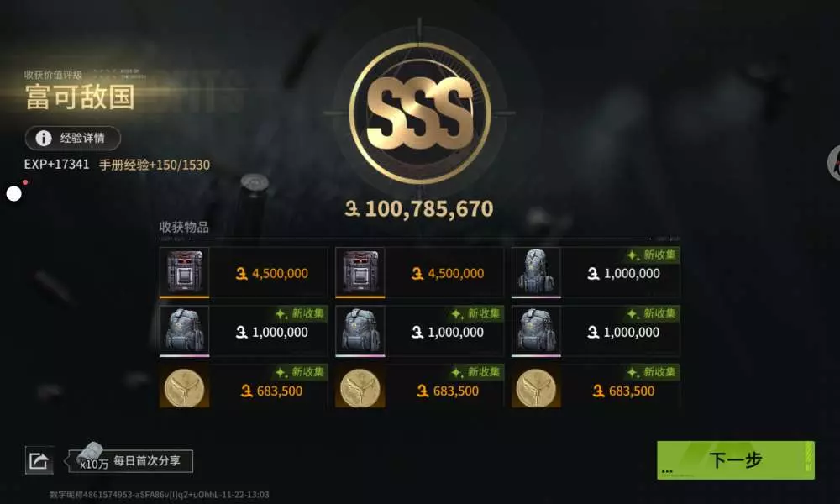Click the 富可敌国 rating title
Viewport: 840px width, 504px height.
tap(81, 97)
